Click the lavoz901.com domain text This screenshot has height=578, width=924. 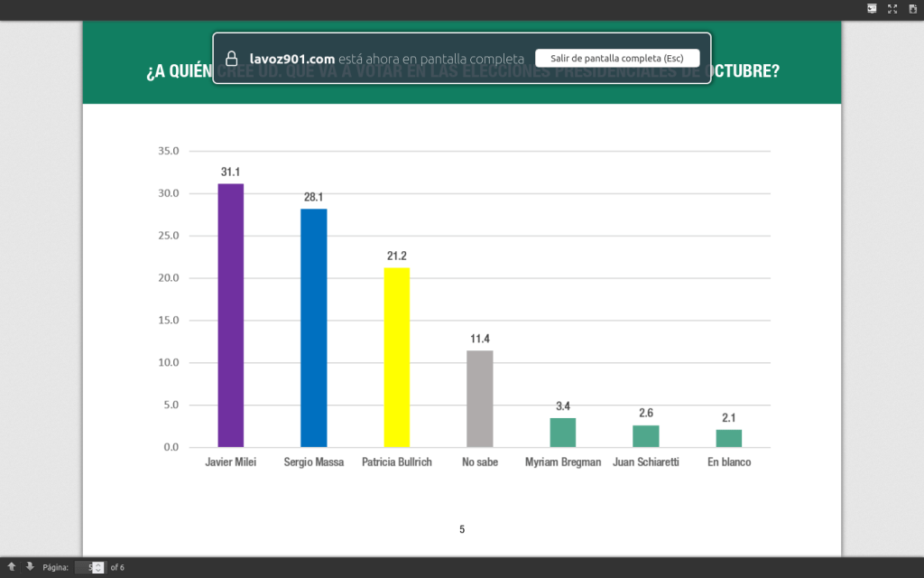(292, 58)
